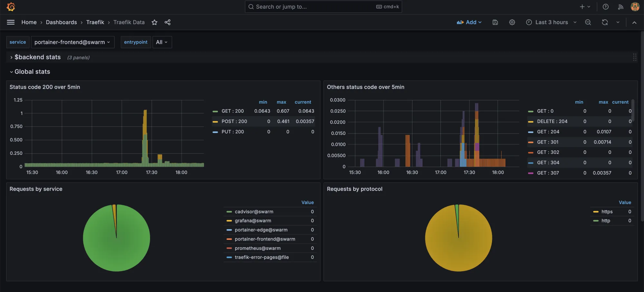Click the share dashboard icon
Image resolution: width=644 pixels, height=292 pixels.
coord(167,22)
